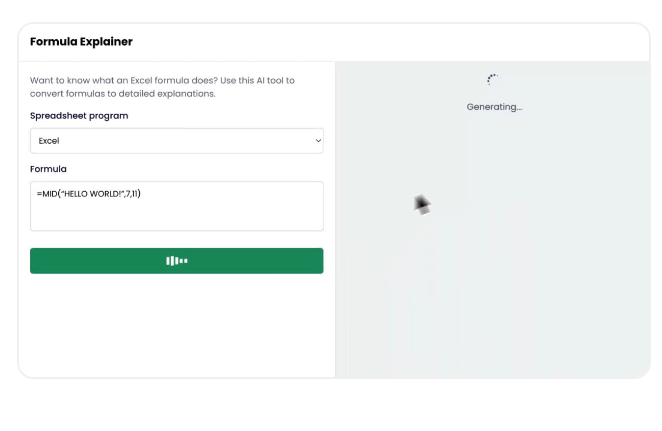Open the Excel program dropdown

[x=176, y=141]
